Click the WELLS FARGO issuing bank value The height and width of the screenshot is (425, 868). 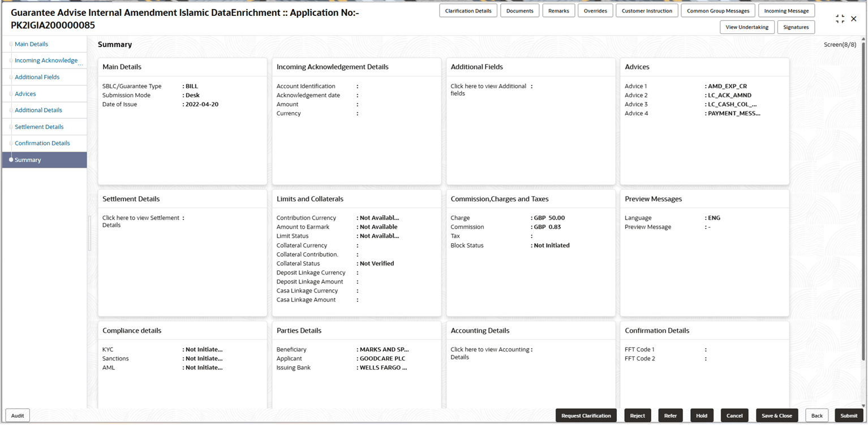[x=384, y=368]
